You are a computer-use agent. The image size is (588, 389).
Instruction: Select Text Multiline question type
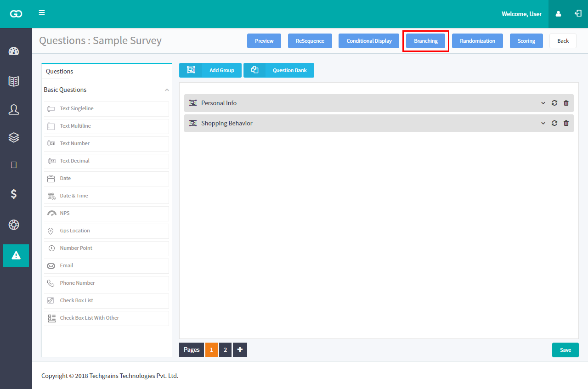tap(107, 126)
